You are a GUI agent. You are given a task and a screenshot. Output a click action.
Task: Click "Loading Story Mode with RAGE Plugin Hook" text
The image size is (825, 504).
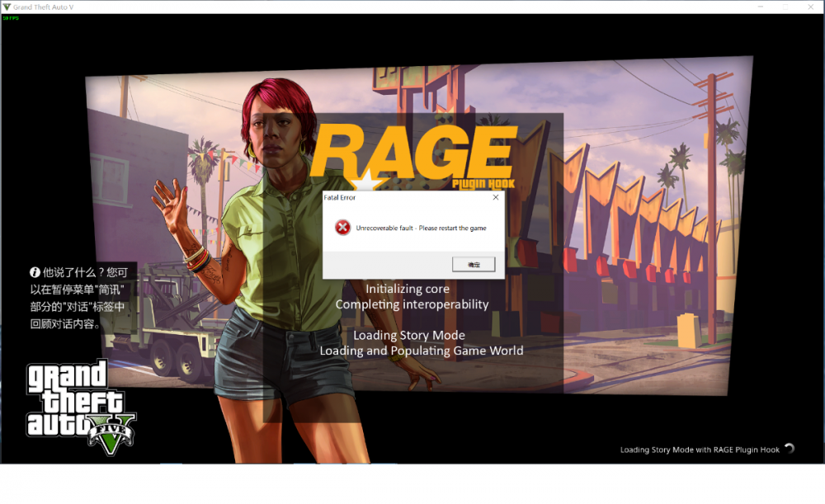700,450
